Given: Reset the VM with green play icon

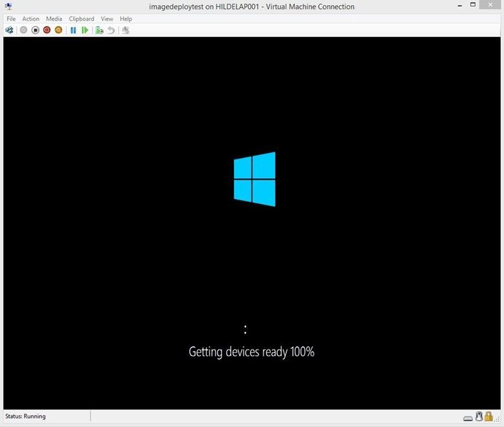Looking at the screenshot, I should tap(85, 30).
